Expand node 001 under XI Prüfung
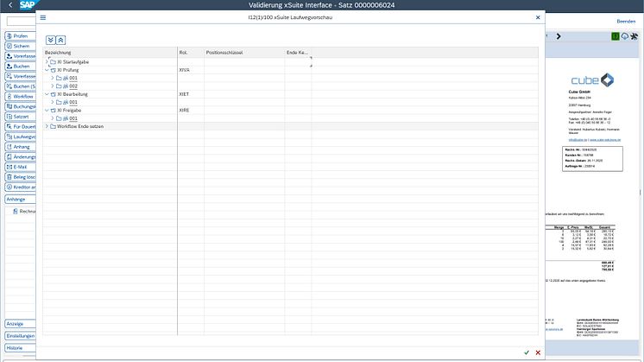 tap(53, 78)
